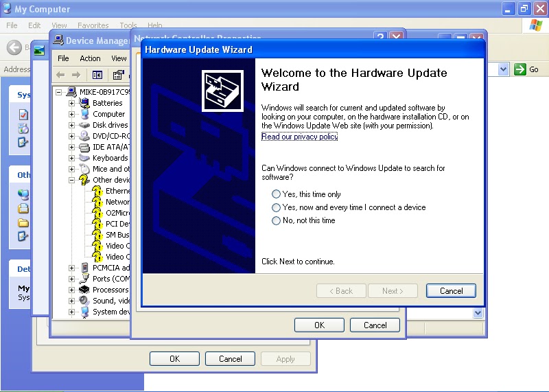Expand Batteries node
This screenshot has width=549, height=392.
pos(72,104)
